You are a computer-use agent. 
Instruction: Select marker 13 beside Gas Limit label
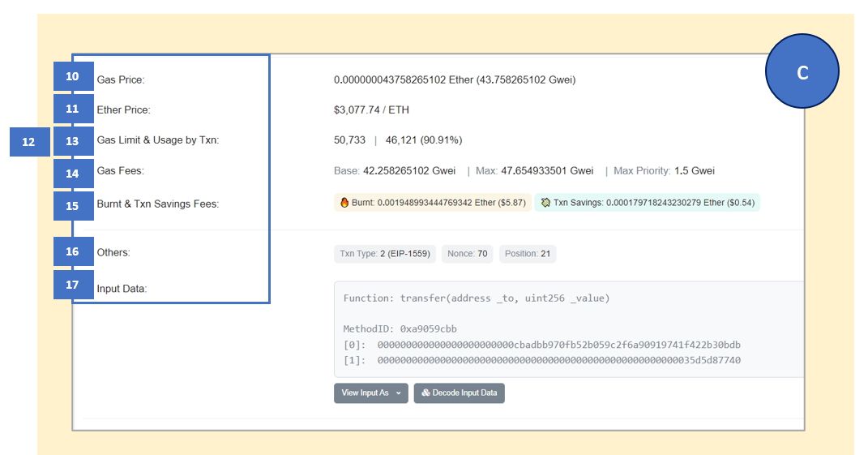tap(73, 141)
